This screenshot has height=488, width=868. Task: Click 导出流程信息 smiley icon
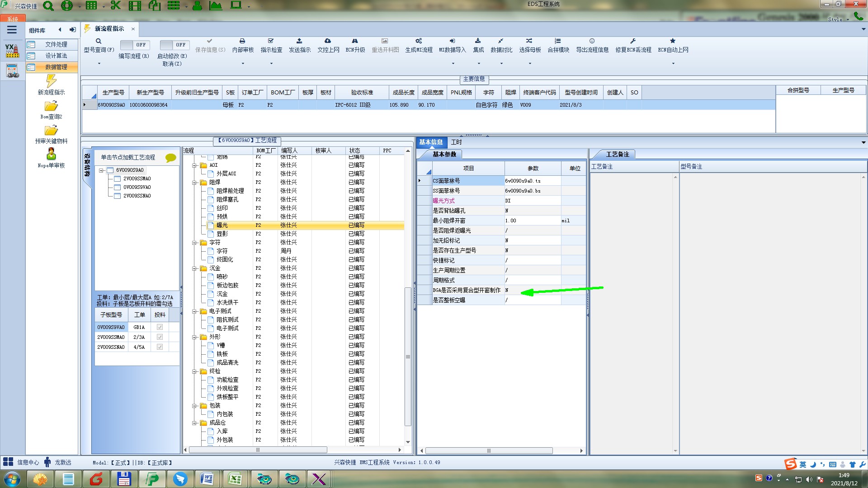[x=592, y=41]
